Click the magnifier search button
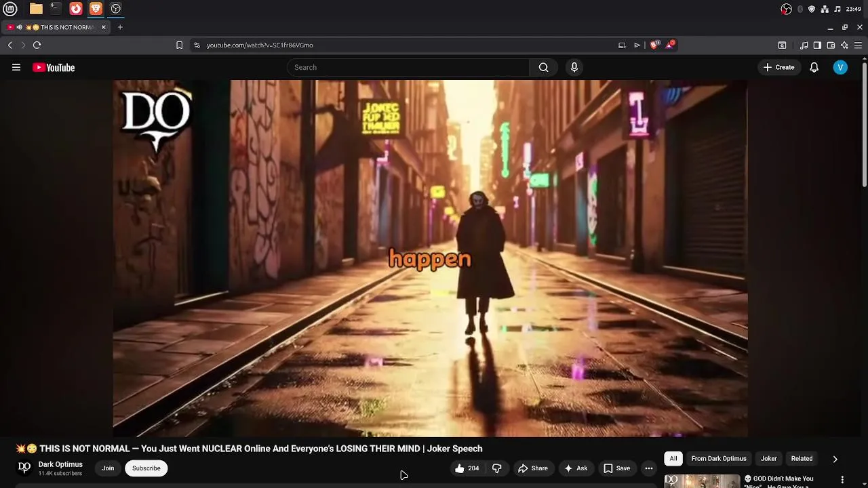The image size is (868, 488). [543, 67]
